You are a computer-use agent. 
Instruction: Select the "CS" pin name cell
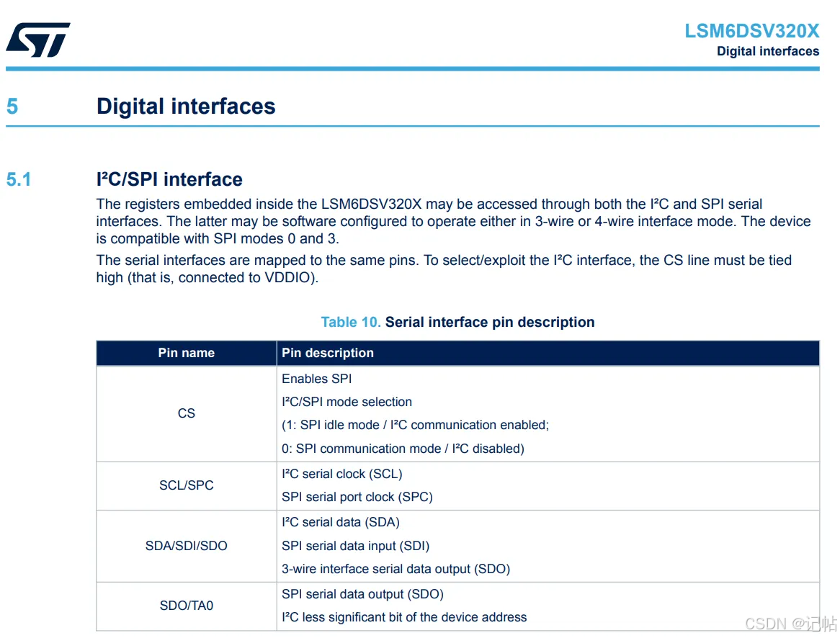[x=187, y=413]
